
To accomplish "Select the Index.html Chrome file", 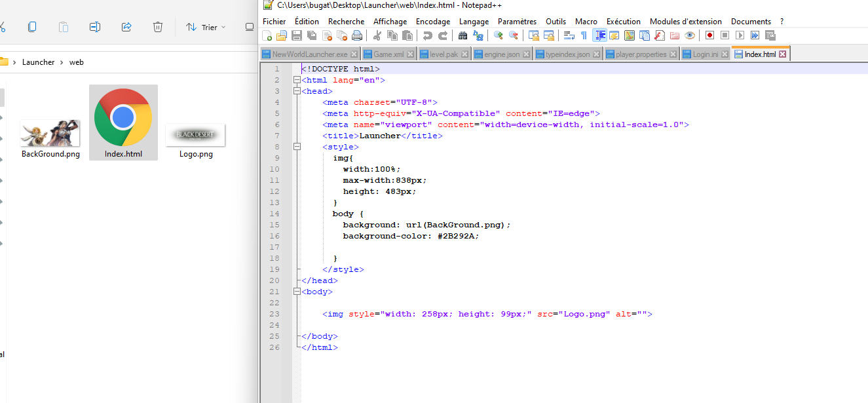I will (x=123, y=123).
